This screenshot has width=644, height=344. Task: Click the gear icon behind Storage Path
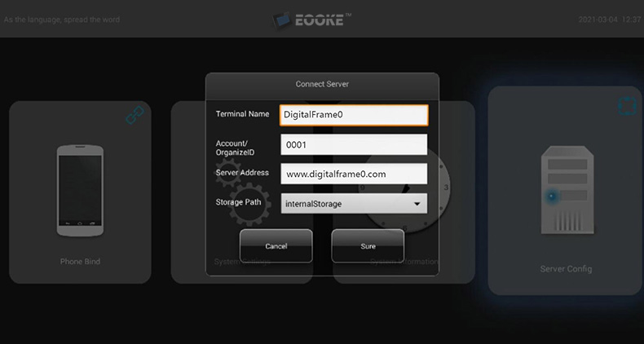249,205
